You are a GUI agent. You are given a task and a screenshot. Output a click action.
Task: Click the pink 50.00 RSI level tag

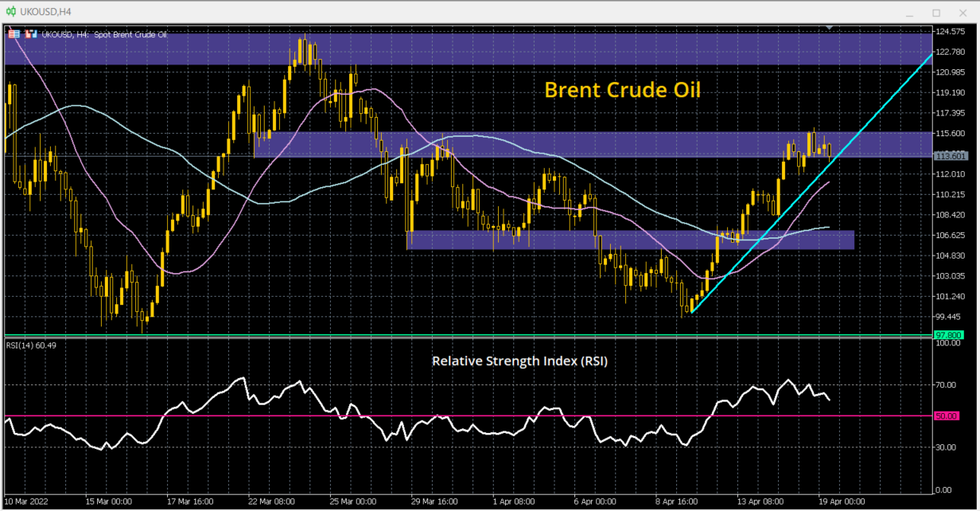point(947,415)
